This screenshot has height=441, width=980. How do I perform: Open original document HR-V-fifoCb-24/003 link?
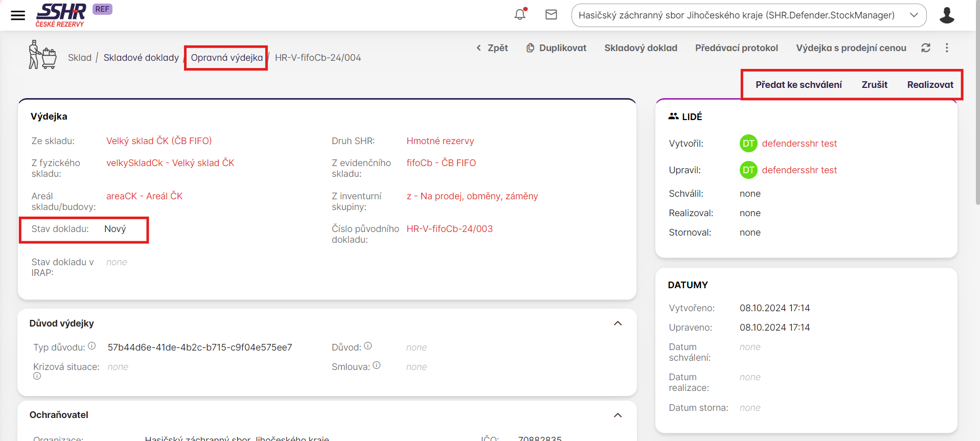[449, 229]
